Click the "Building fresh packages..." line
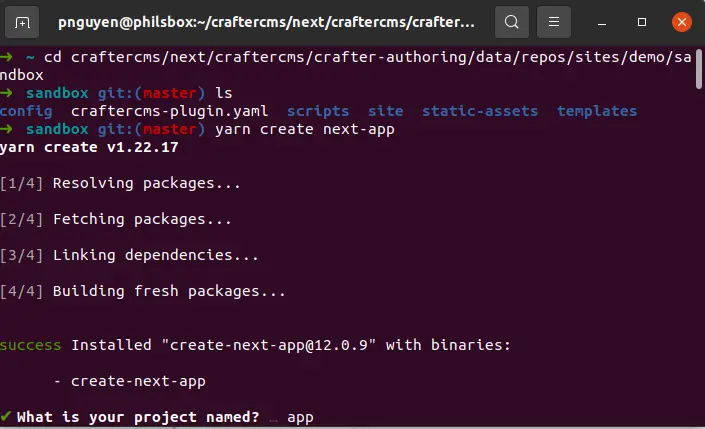 point(168,291)
